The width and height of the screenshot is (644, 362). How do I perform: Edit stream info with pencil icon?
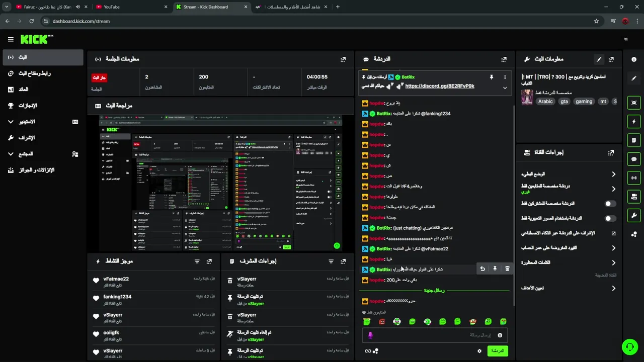[x=599, y=59]
